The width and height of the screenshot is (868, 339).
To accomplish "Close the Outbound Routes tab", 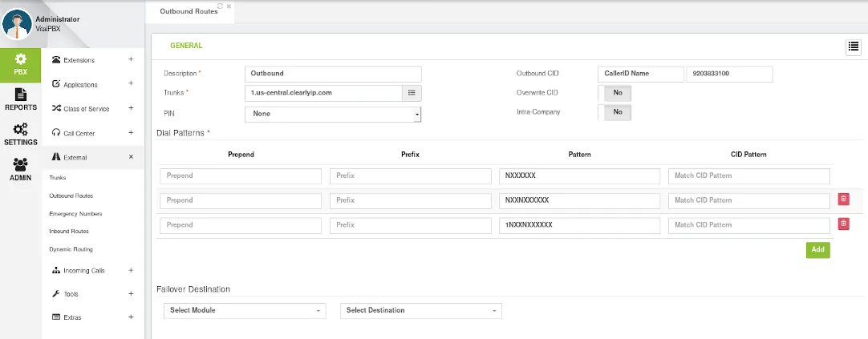I will [x=229, y=6].
